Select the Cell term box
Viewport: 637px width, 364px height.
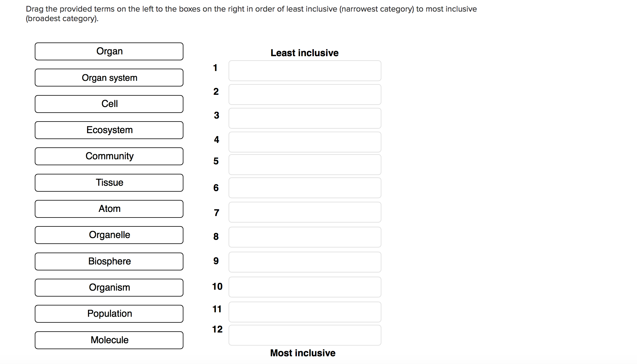pos(109,104)
